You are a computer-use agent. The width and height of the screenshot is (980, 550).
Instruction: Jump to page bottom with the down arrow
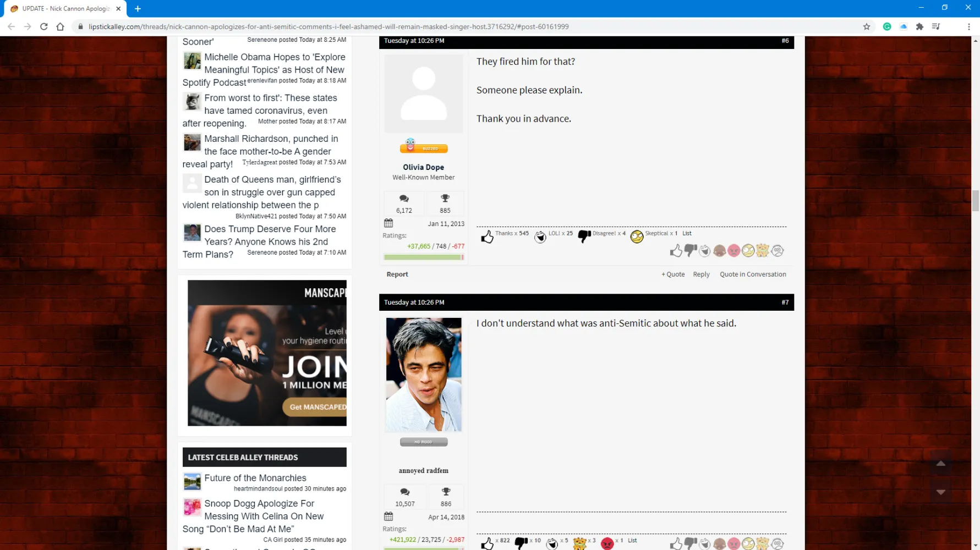941,492
